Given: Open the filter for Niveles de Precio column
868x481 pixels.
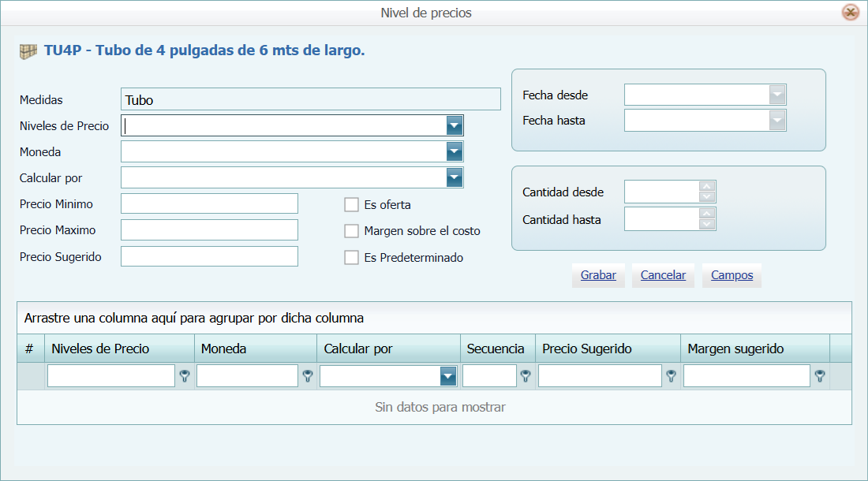Looking at the screenshot, I should 184,375.
